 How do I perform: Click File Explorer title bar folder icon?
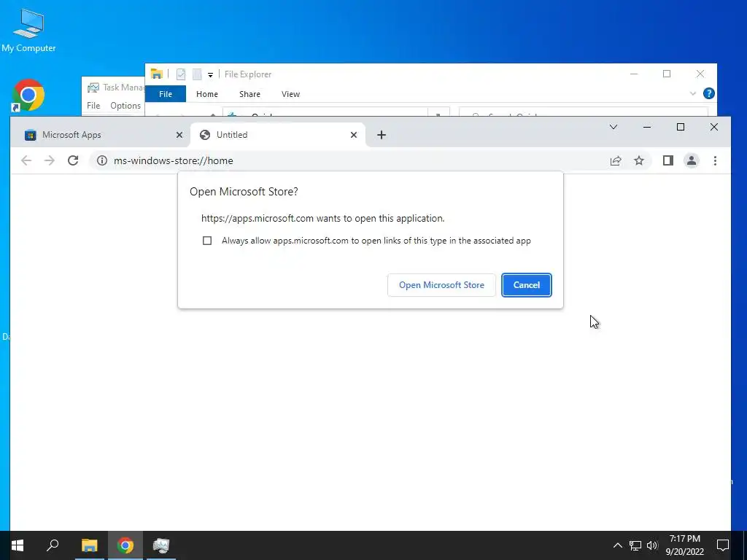[x=156, y=74]
